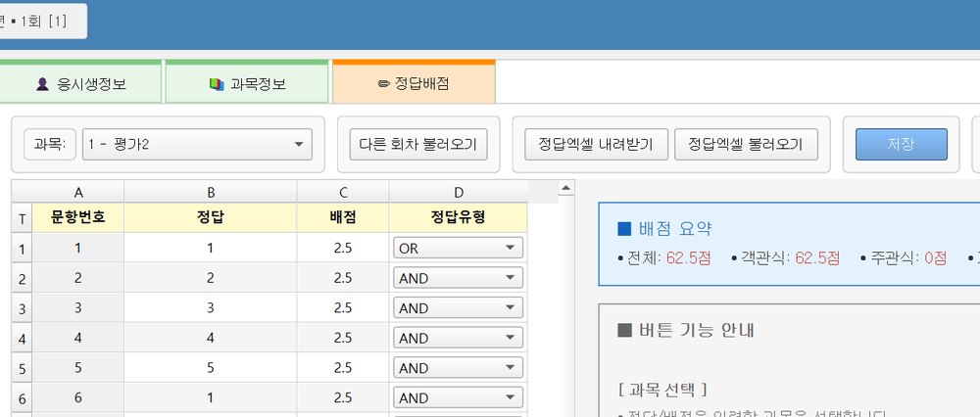The height and width of the screenshot is (417, 980).
Task: Click the 정답 cell in row 6
Action: [210, 397]
